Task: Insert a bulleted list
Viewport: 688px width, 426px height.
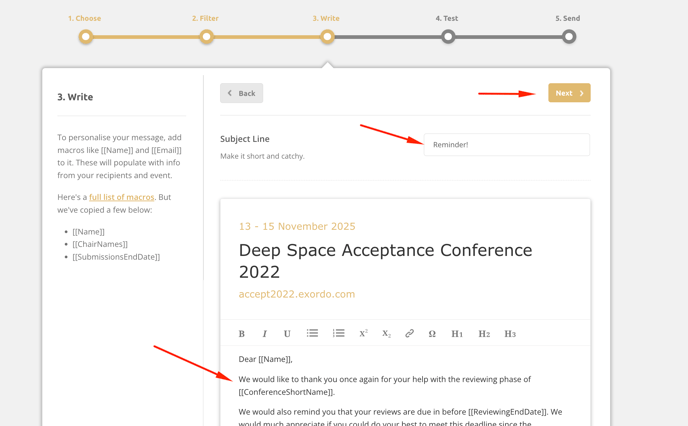Action: [312, 333]
